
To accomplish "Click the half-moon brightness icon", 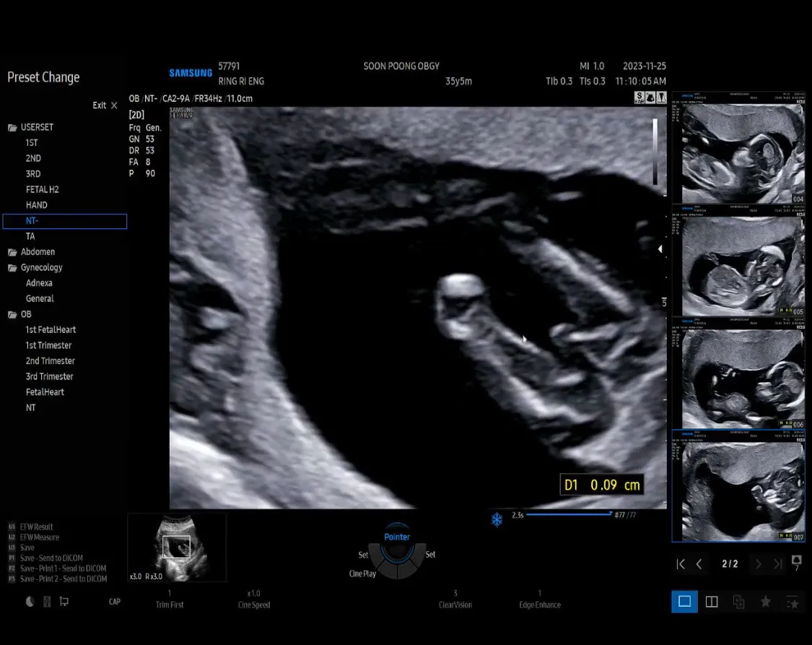I will click(30, 601).
